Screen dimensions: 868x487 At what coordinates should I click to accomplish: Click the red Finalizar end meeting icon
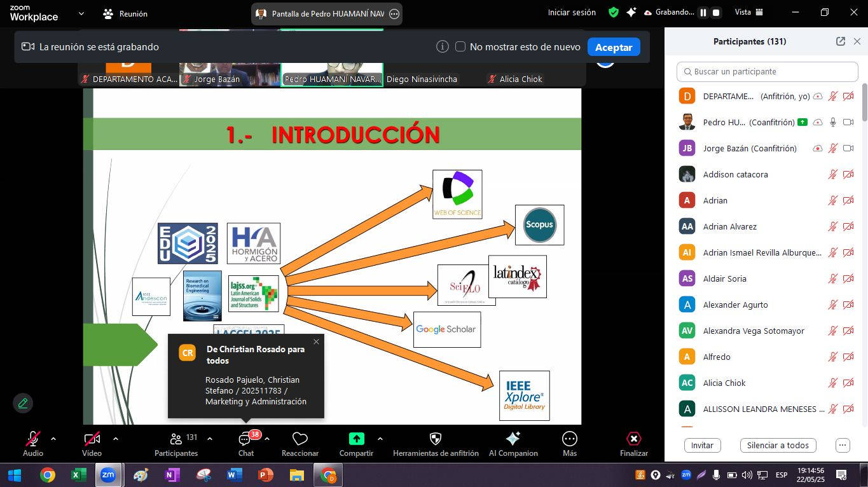pyautogui.click(x=634, y=439)
